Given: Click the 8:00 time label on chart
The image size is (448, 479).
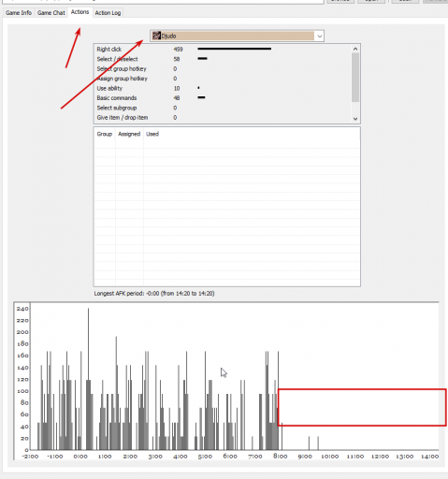Looking at the screenshot, I should 280,456.
